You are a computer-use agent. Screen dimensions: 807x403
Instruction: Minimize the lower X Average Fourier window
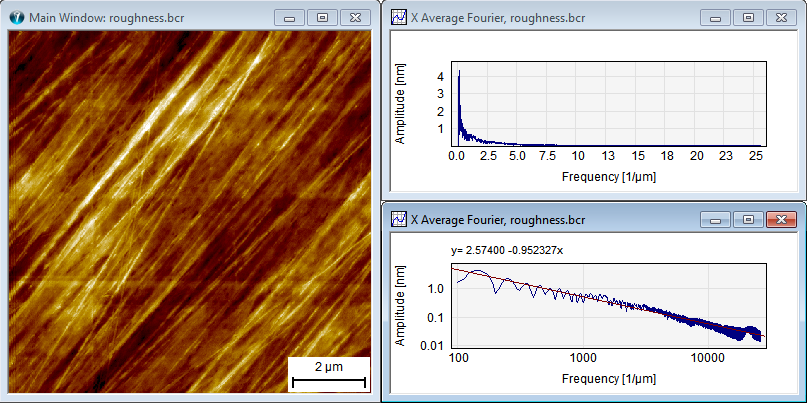tap(716, 220)
